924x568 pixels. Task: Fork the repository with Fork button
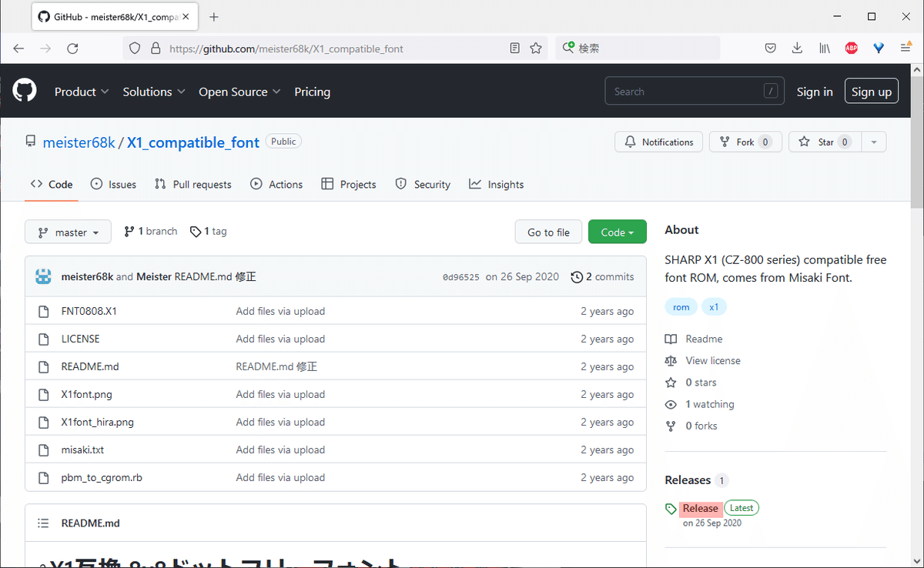click(745, 142)
